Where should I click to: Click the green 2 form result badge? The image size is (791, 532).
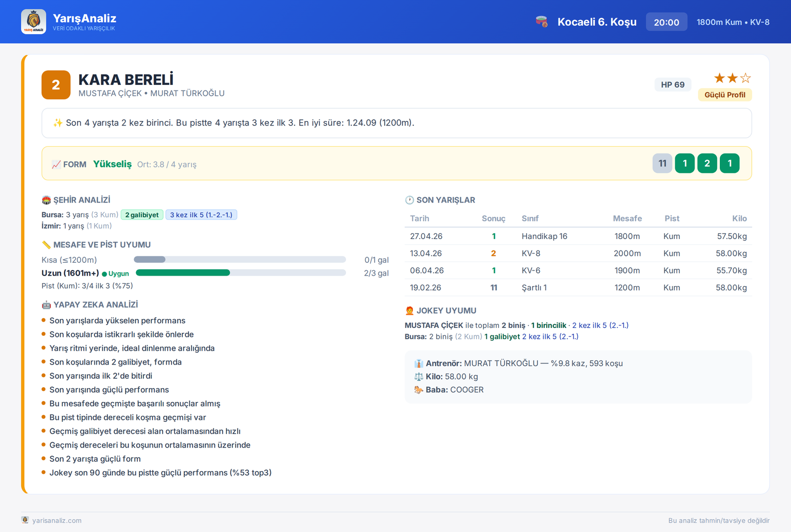click(707, 164)
